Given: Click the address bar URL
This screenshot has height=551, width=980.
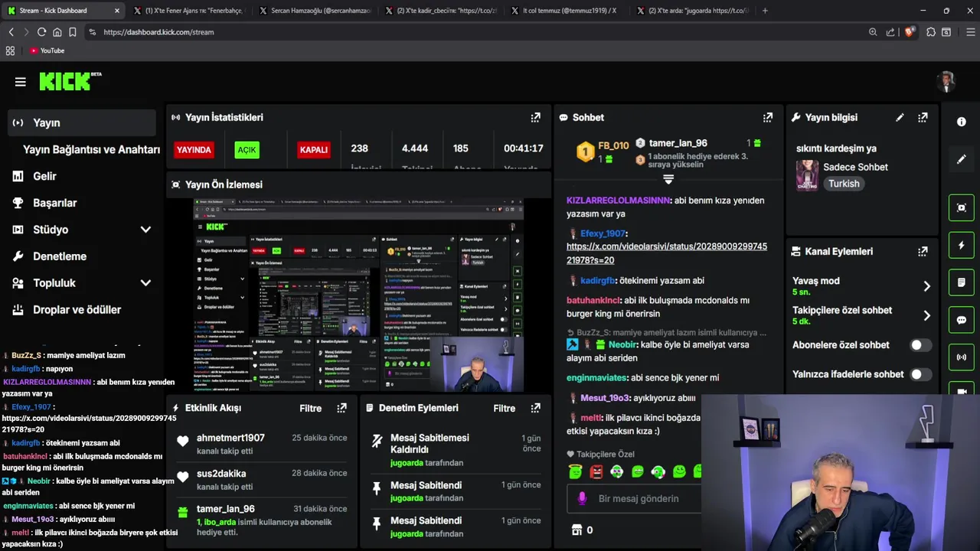Looking at the screenshot, I should [x=158, y=32].
